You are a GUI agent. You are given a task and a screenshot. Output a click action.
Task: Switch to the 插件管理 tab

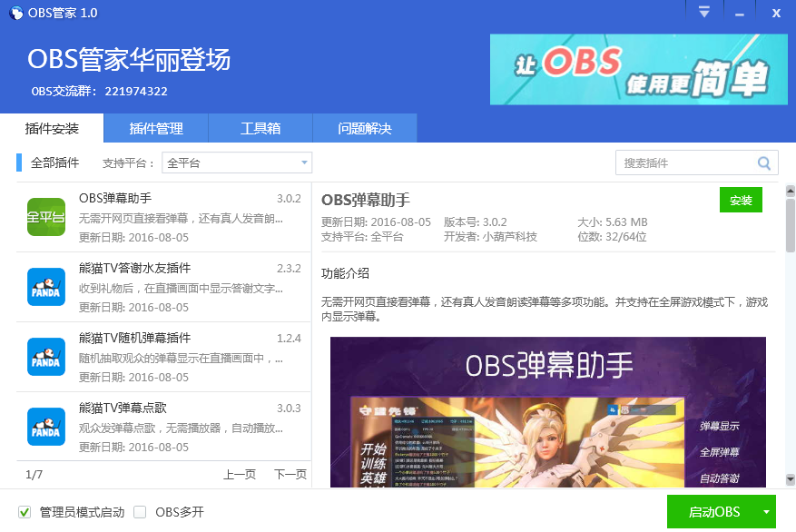pyautogui.click(x=155, y=128)
